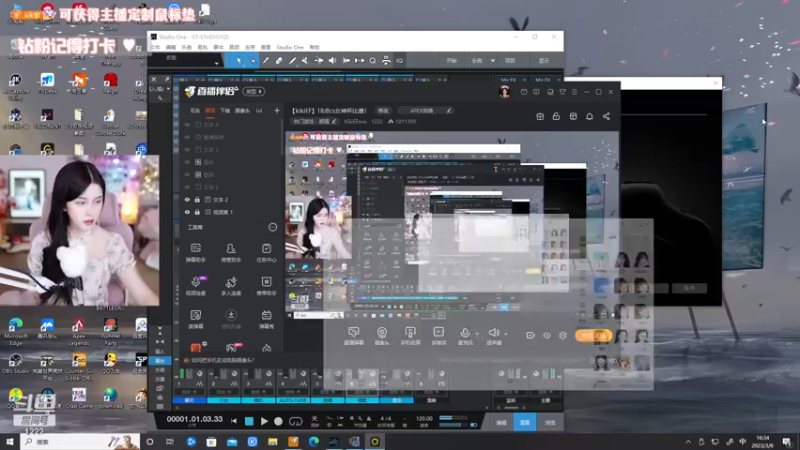This screenshot has height=450, width=800.
Task: Click the Play button in transport
Action: pos(264,421)
